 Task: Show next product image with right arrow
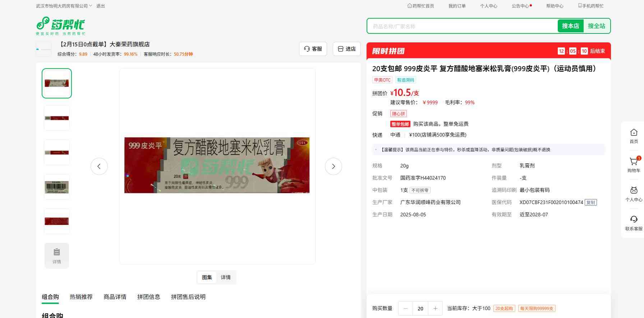click(333, 166)
